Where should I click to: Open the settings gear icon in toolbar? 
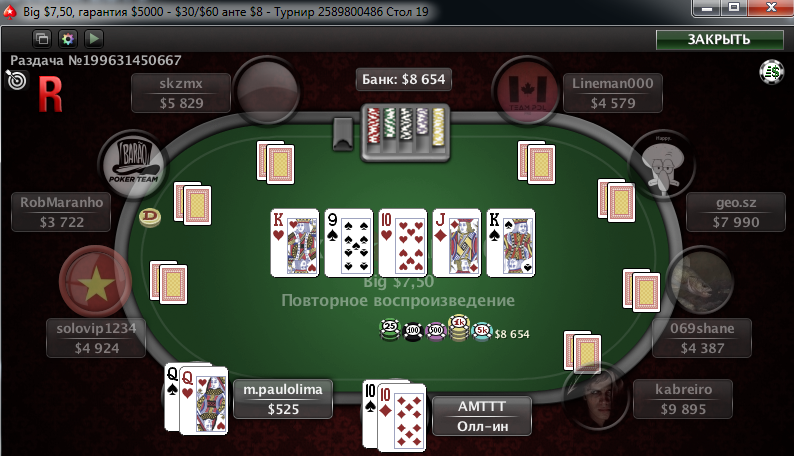pos(68,38)
